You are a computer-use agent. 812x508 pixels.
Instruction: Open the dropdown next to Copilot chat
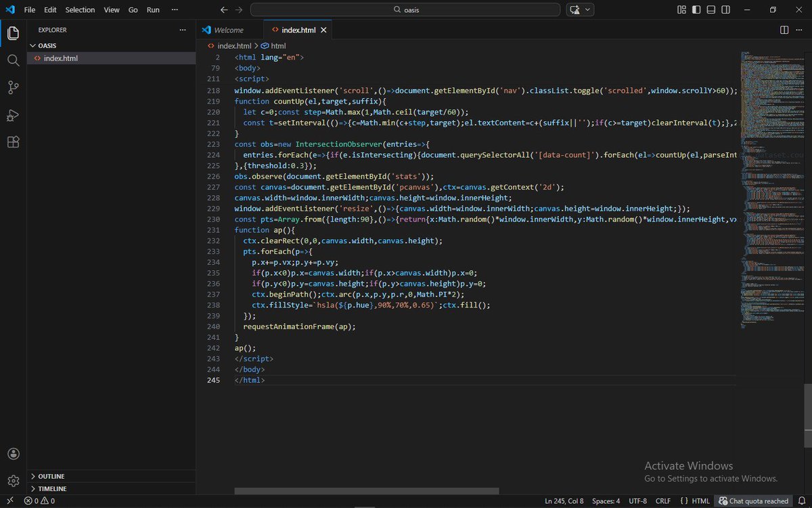coord(588,9)
